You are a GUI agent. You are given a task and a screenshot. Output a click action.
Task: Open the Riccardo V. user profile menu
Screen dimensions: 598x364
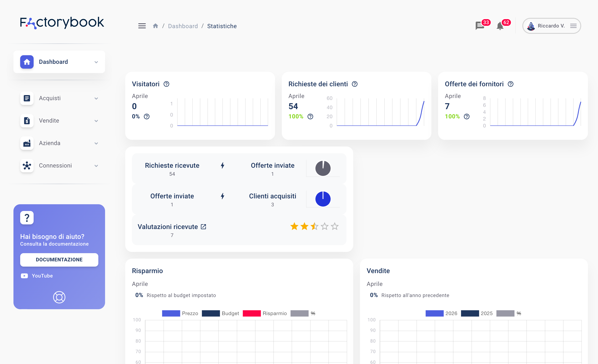coord(551,26)
